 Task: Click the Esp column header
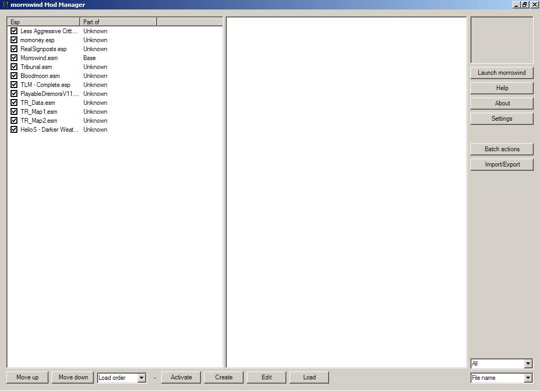pyautogui.click(x=43, y=22)
